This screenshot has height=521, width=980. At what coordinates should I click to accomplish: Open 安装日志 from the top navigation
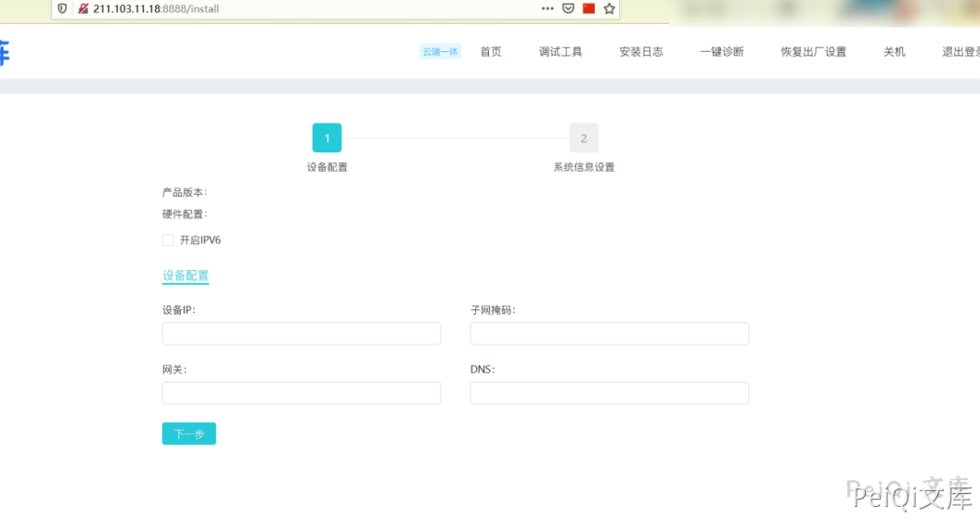point(641,52)
